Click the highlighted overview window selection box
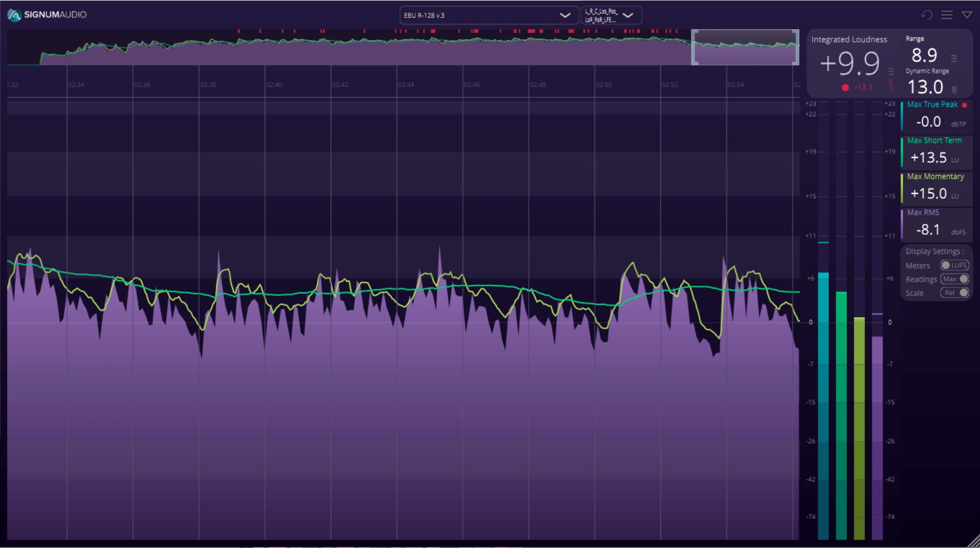This screenshot has width=980, height=548. (745, 47)
